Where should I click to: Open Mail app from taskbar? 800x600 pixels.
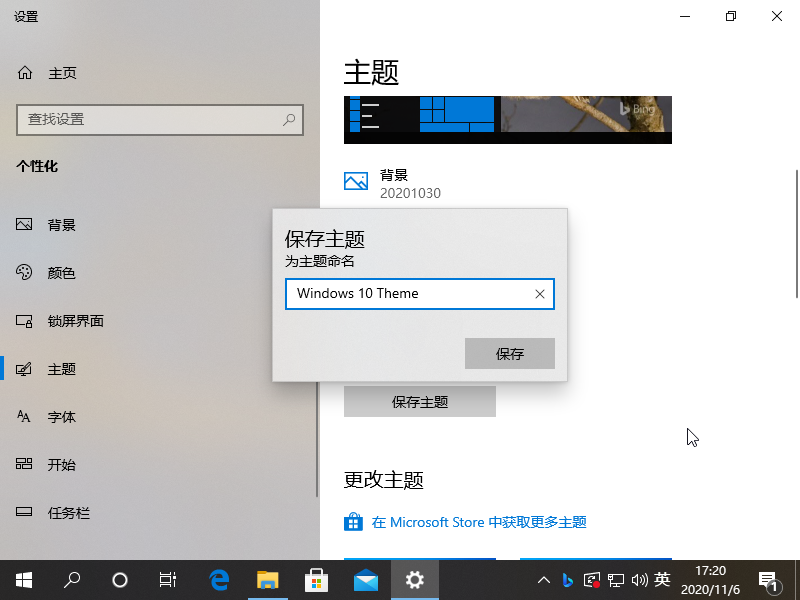(x=365, y=580)
